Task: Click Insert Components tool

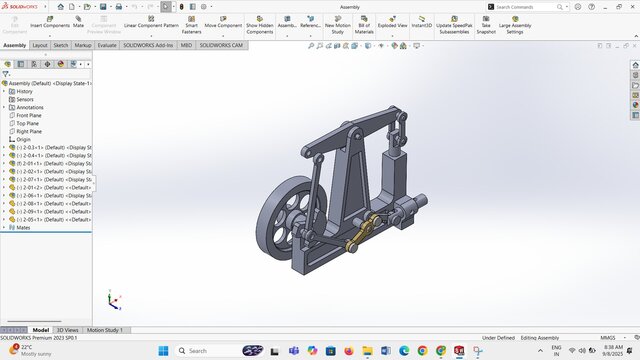Action: 50,22
